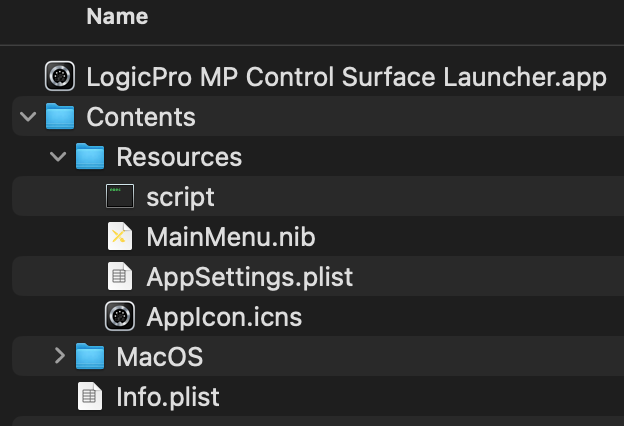The width and height of the screenshot is (624, 426).
Task: Select the LogicPro MP Control Surface Launcher app icon
Action: (60, 76)
